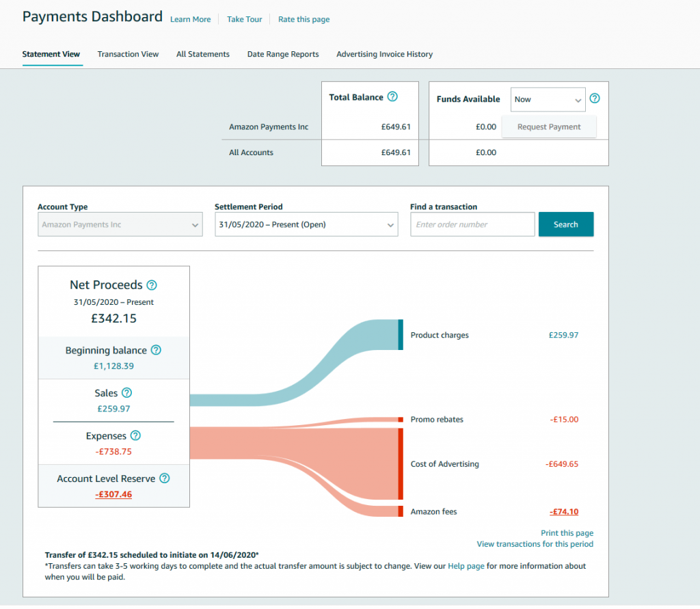Image resolution: width=700 pixels, height=609 pixels.
Task: Open the Account Type dropdown
Action: coord(120,225)
